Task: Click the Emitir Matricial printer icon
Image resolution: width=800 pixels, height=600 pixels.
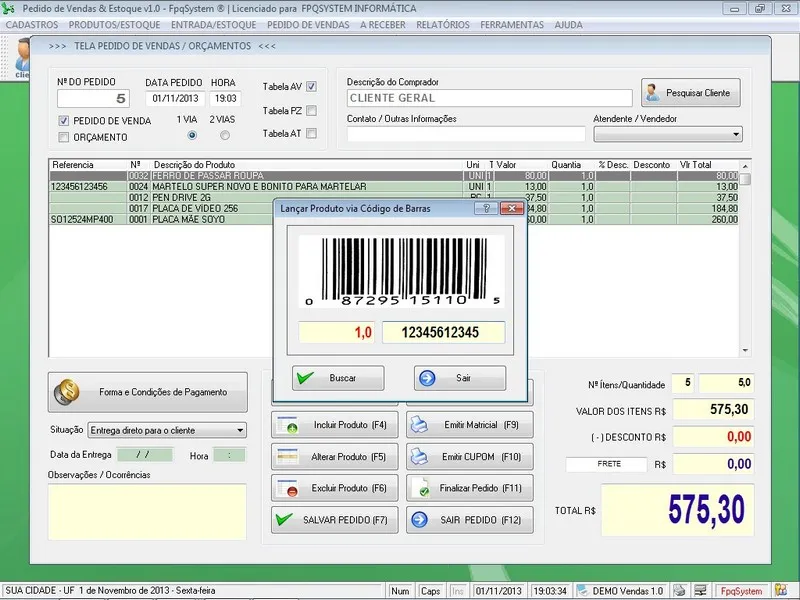Action: click(420, 425)
